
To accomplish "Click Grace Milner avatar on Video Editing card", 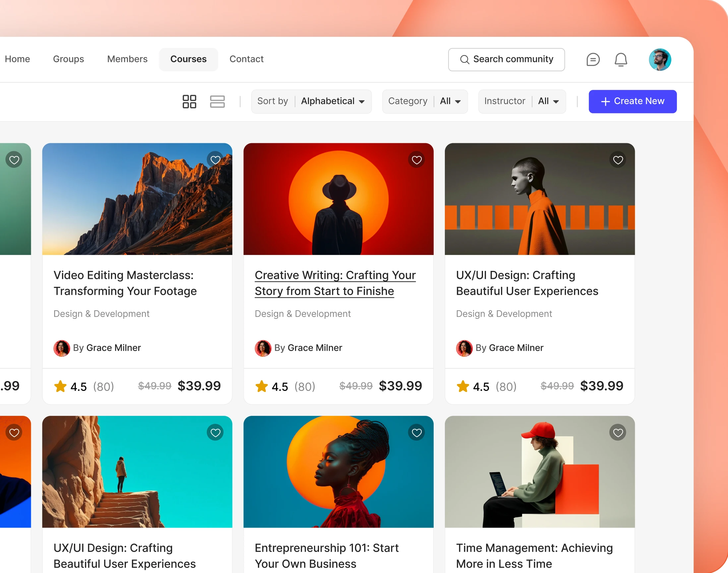I will coord(62,348).
